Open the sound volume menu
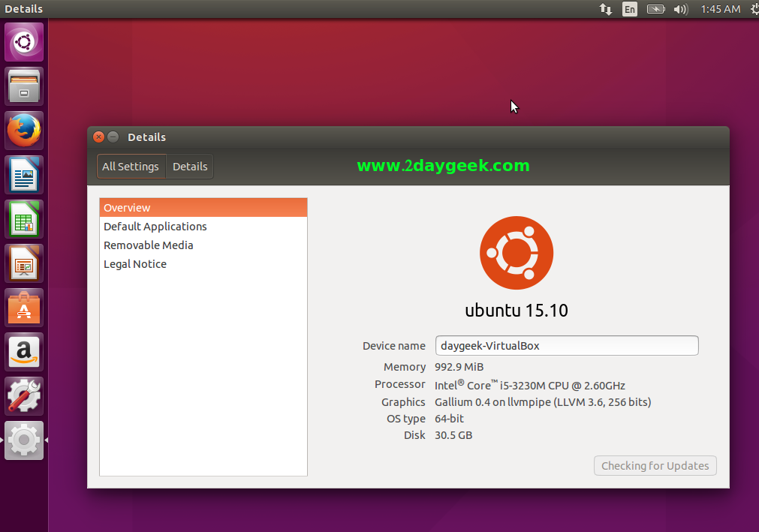The height and width of the screenshot is (532, 759). (x=681, y=9)
